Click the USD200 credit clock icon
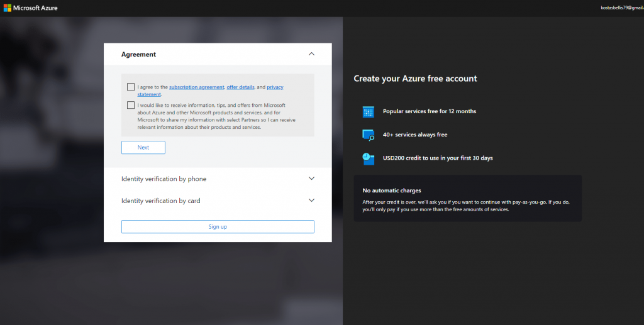 (x=369, y=158)
